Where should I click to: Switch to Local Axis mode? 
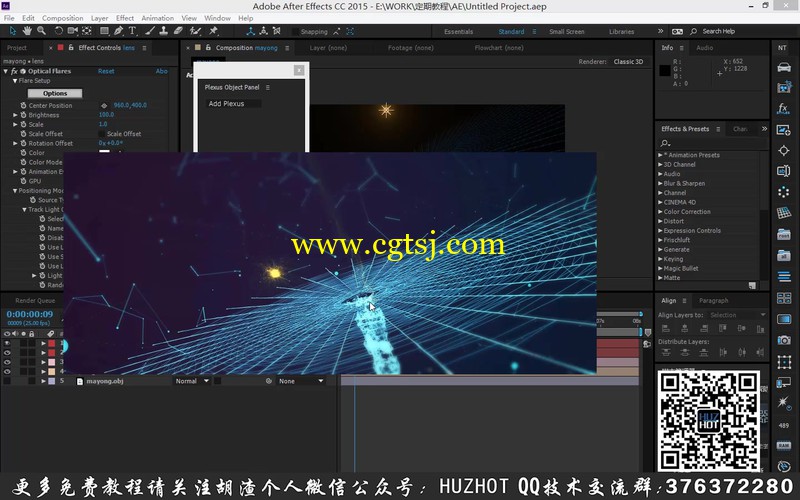point(250,31)
